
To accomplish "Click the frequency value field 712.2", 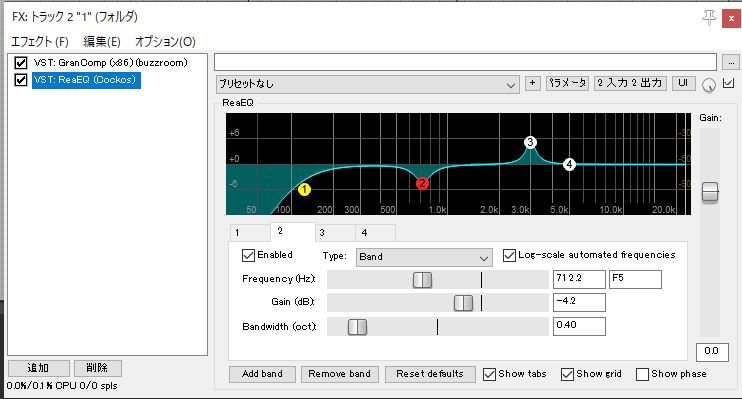I will (579, 279).
